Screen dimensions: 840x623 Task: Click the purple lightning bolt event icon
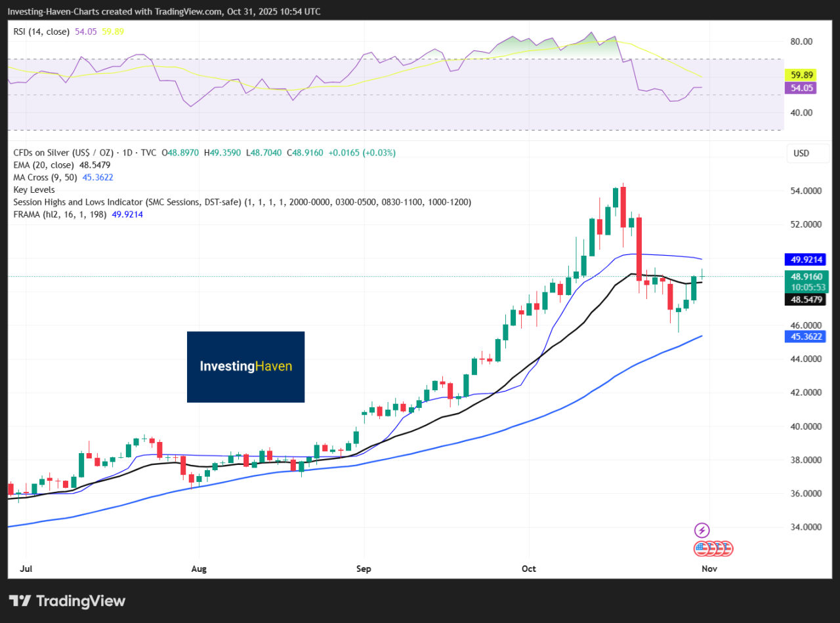coord(702,530)
